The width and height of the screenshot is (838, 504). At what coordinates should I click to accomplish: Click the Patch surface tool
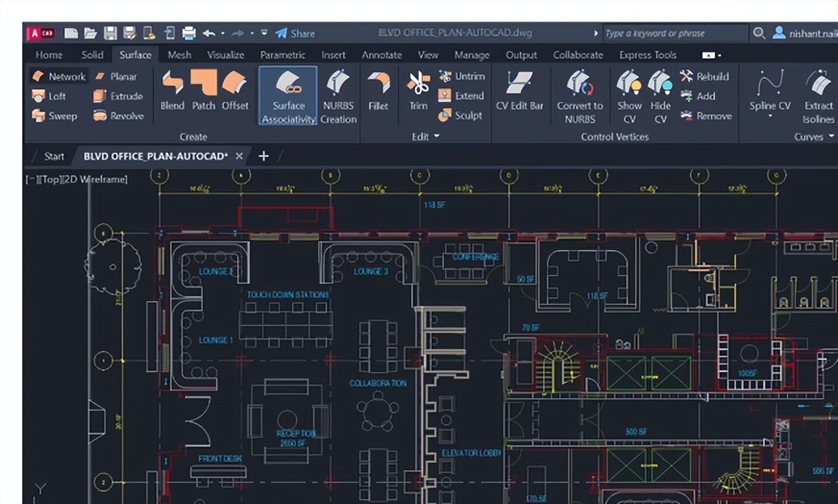[x=204, y=91]
